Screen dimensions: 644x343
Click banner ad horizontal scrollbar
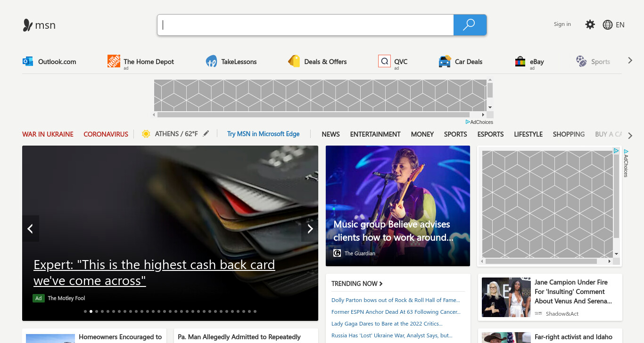pyautogui.click(x=314, y=114)
